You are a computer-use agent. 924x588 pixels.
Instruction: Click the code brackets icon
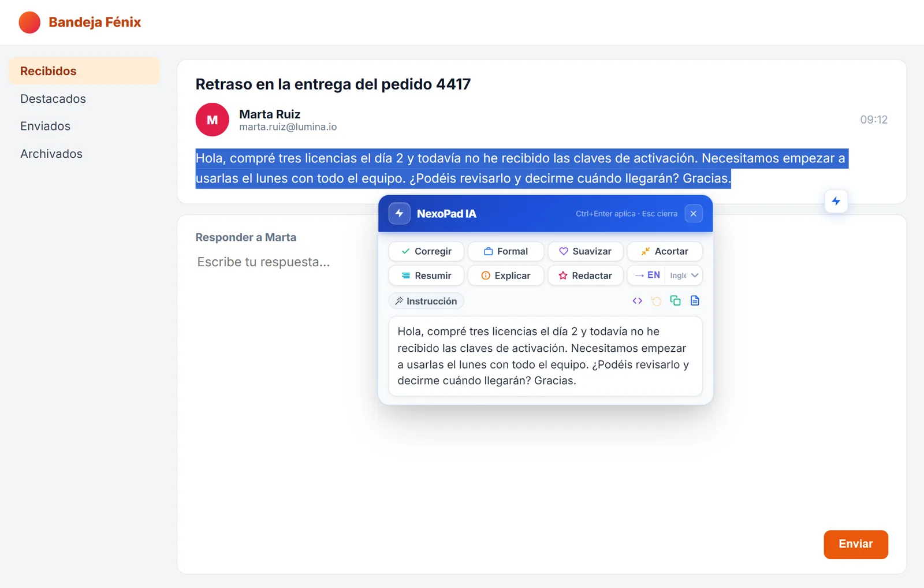[x=638, y=301]
